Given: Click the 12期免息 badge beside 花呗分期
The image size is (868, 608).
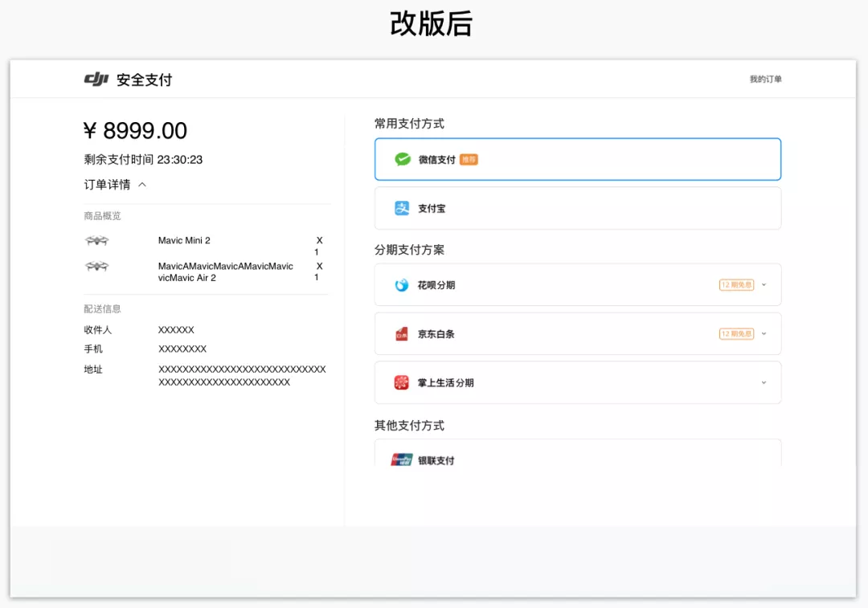Looking at the screenshot, I should [736, 284].
